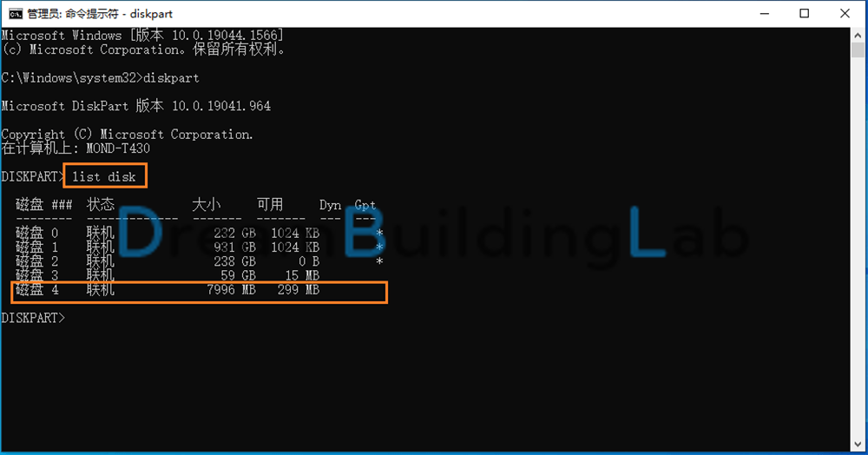Click the Command Prompt icon in title bar
Screen dimensions: 868x455
click(16, 13)
